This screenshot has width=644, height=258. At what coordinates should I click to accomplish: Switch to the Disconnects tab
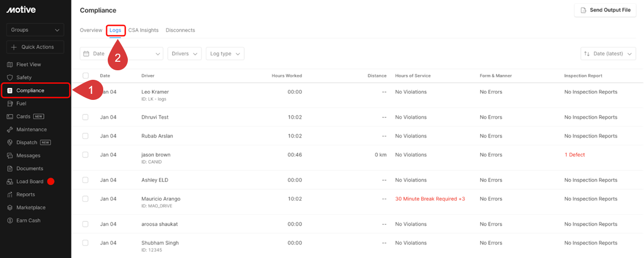[x=180, y=30]
